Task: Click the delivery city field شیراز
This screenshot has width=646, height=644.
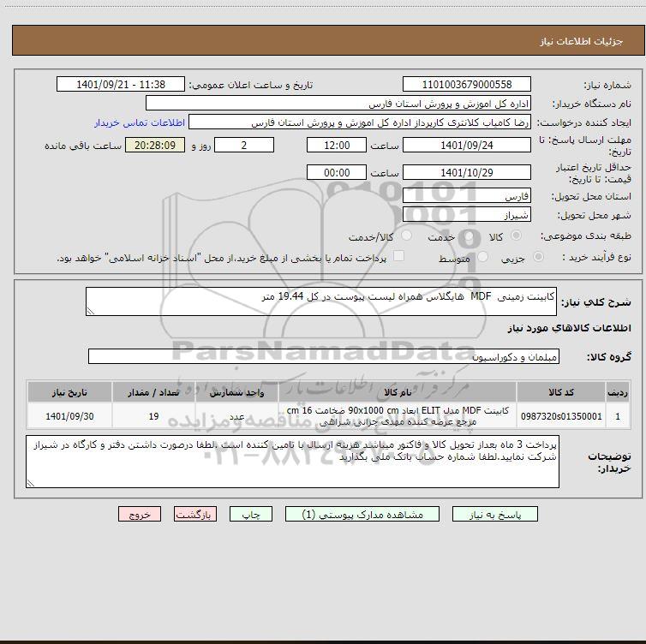Action: tap(467, 215)
